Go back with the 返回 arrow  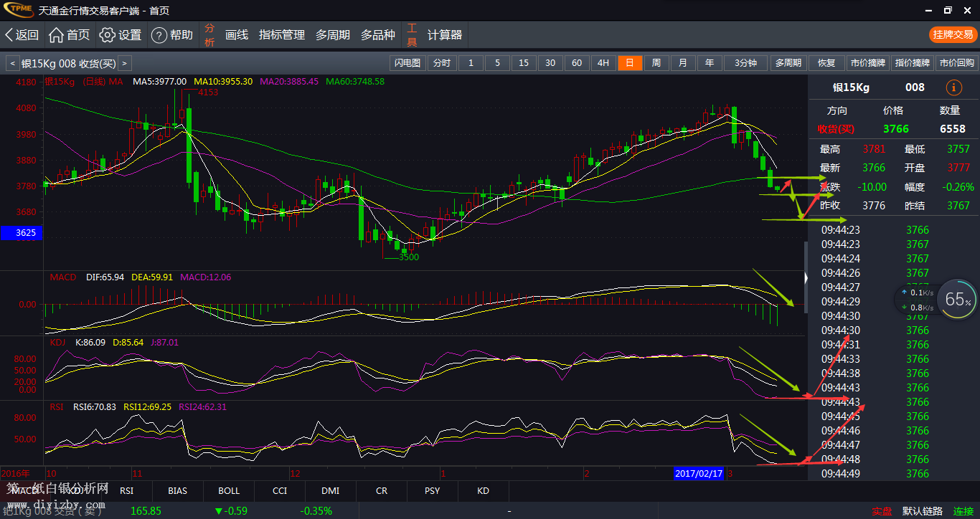(22, 35)
